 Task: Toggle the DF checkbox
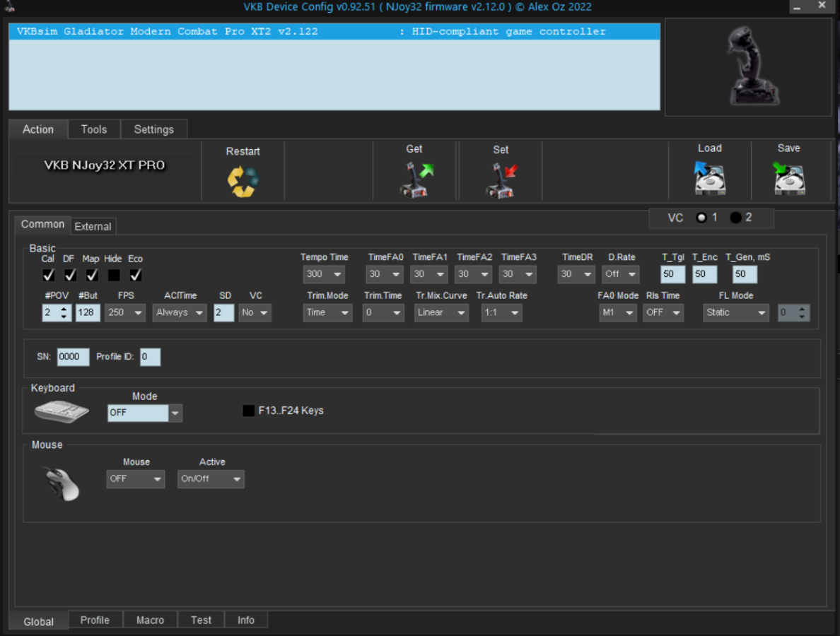tap(69, 275)
